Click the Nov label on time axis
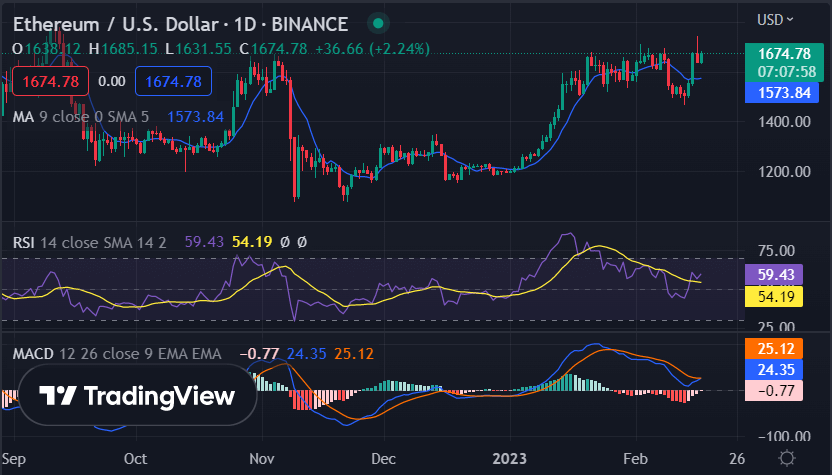The image size is (832, 475). click(262, 458)
